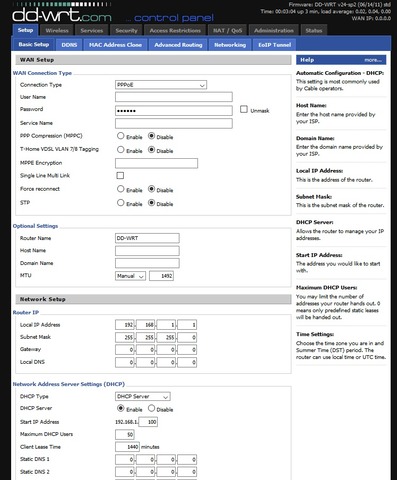Click Subnet Mask last octet field
The image size is (397, 480).
pyautogui.click(x=187, y=337)
